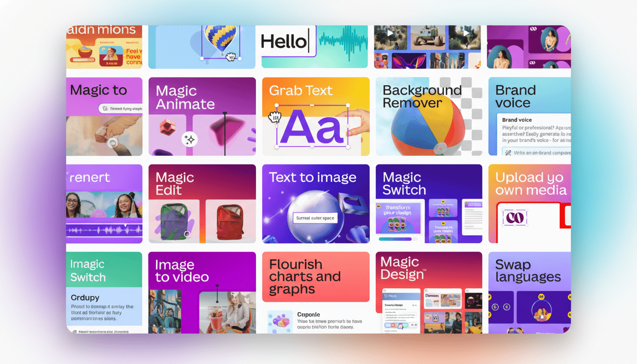Select the Text to image feature card
Viewport: 637px width, 364px height.
(x=315, y=204)
